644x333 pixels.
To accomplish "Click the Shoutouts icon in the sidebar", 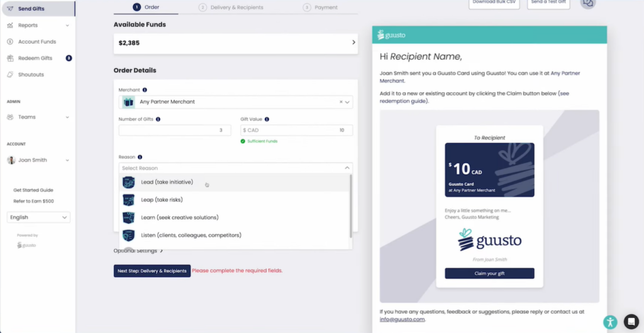I will click(x=10, y=75).
